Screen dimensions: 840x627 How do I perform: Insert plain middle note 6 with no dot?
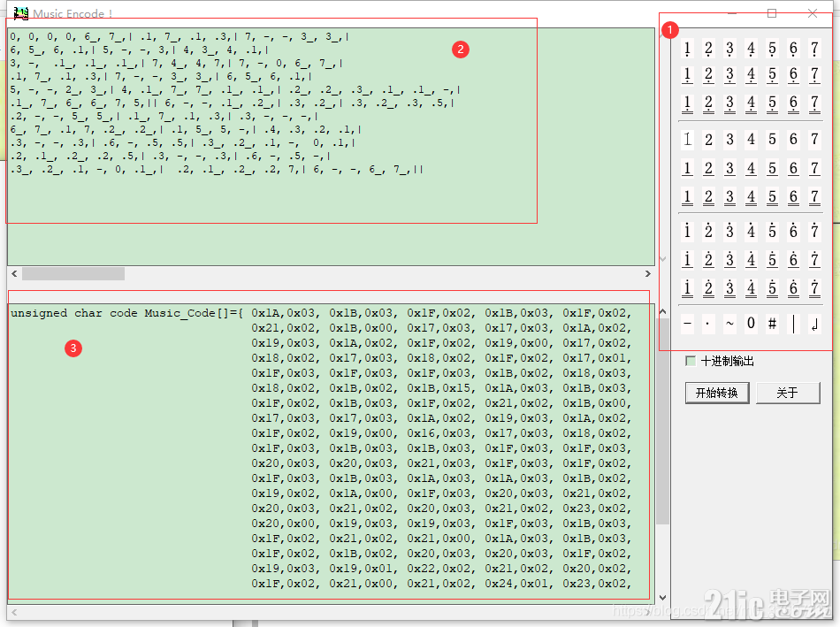click(793, 140)
